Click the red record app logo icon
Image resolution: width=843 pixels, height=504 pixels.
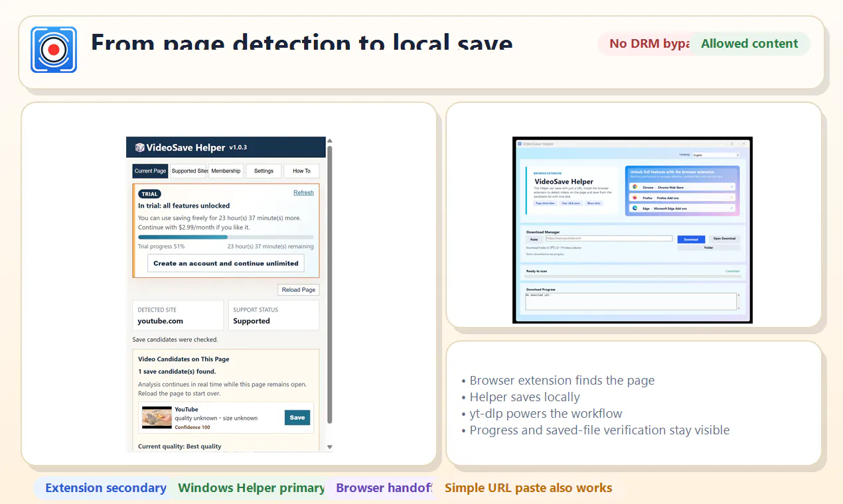54,50
